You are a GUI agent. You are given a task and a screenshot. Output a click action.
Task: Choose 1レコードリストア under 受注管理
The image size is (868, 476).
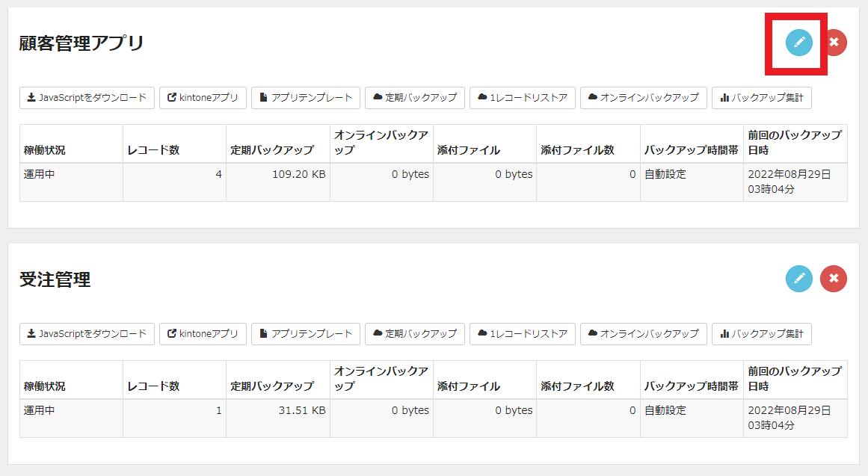pyautogui.click(x=523, y=334)
